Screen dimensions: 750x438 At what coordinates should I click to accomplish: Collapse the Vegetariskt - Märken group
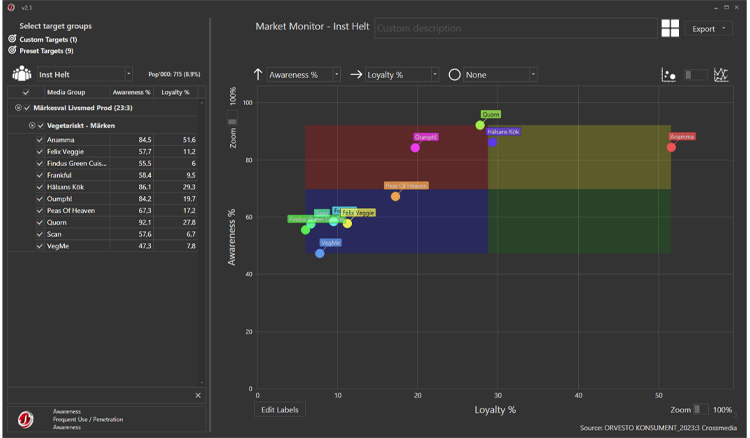pyautogui.click(x=32, y=125)
